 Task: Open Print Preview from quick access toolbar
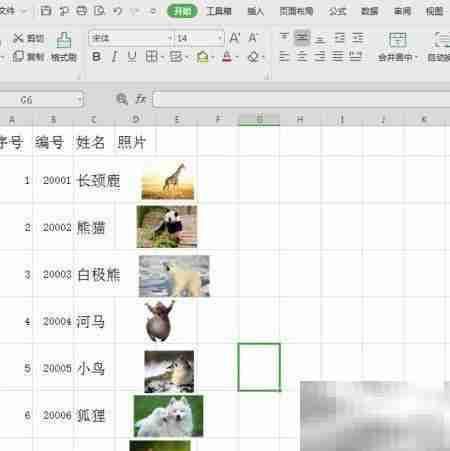(x=99, y=11)
